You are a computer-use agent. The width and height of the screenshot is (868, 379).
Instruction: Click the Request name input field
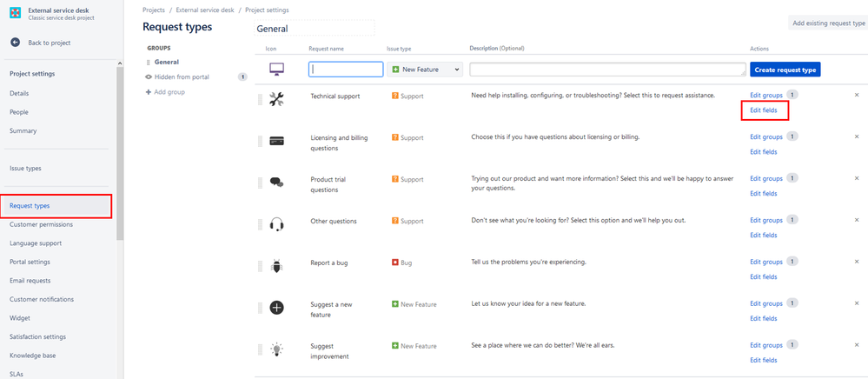pos(346,70)
